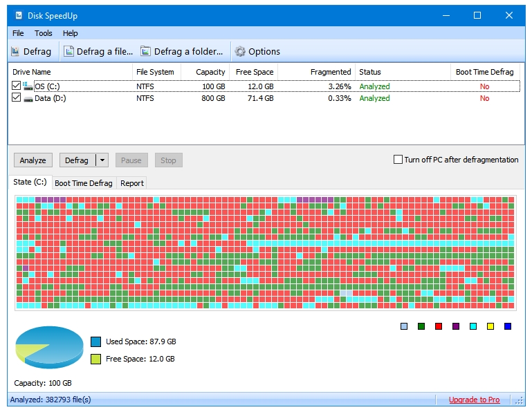Click Analyzed: 382793 file(s) status text

[x=51, y=400]
